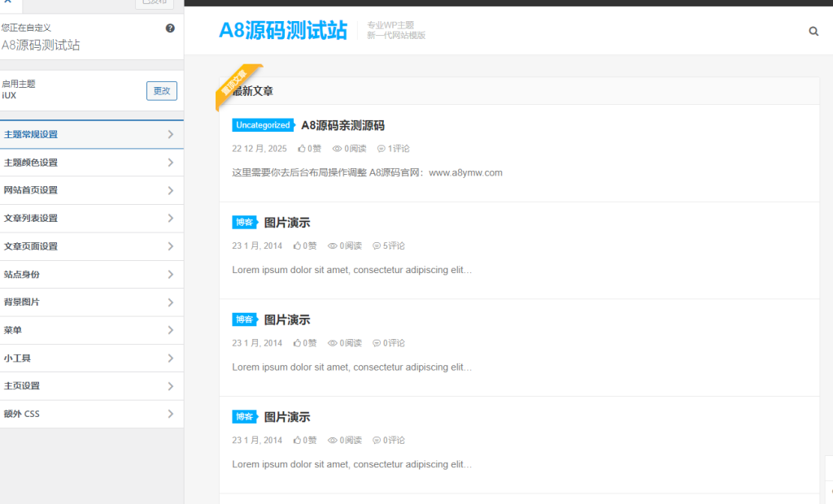Screen dimensions: 833x504
Task: Click the thumbs-up icon on A8源码亲测源码 post
Action: click(x=302, y=149)
